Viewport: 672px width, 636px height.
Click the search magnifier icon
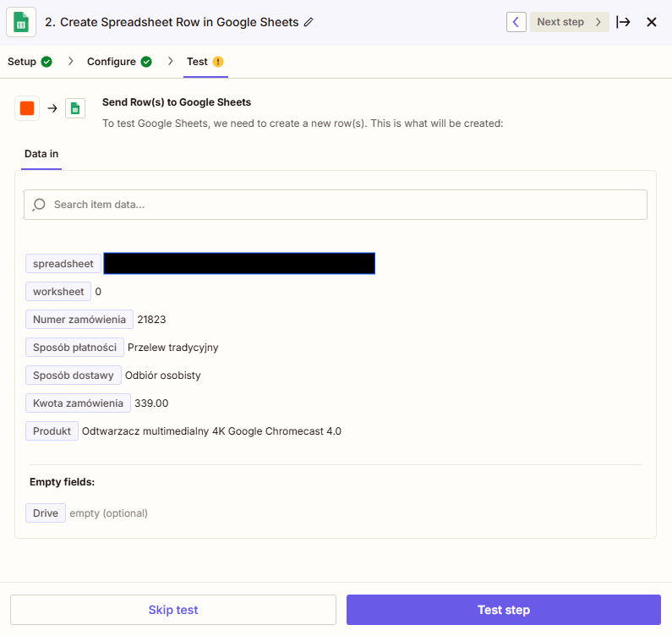39,205
